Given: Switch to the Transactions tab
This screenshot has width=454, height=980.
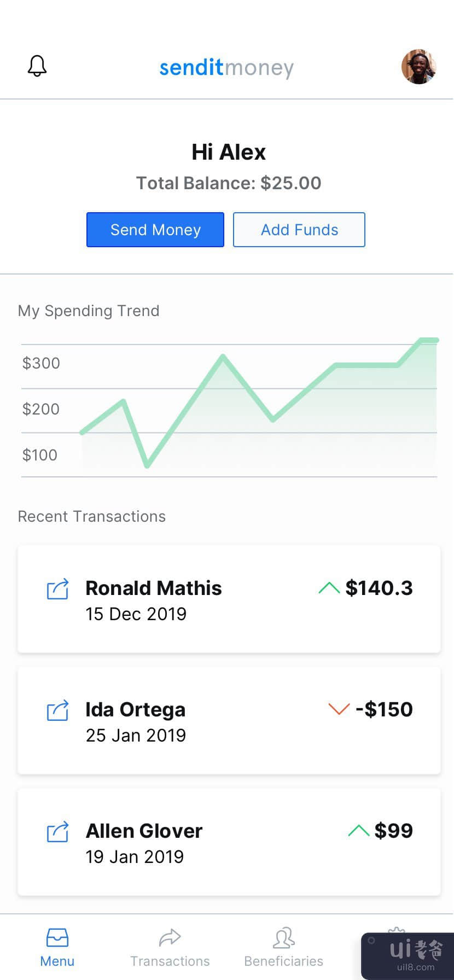Looking at the screenshot, I should (x=170, y=947).
